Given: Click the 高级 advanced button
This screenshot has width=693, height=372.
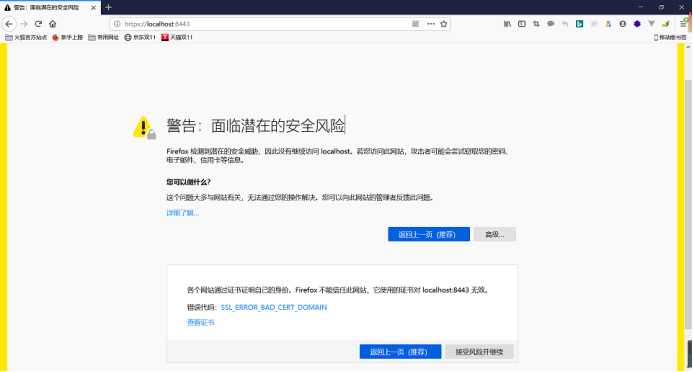Looking at the screenshot, I should pyautogui.click(x=495, y=234).
